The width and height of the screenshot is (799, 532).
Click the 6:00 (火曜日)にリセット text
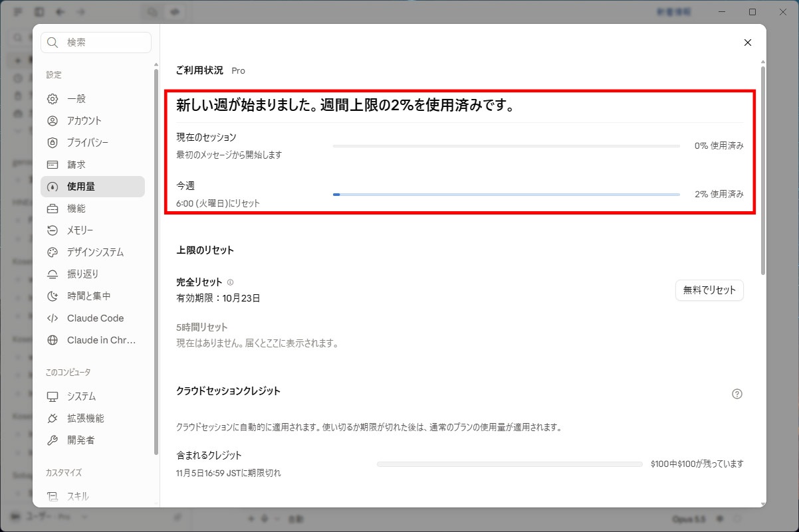[218, 203]
